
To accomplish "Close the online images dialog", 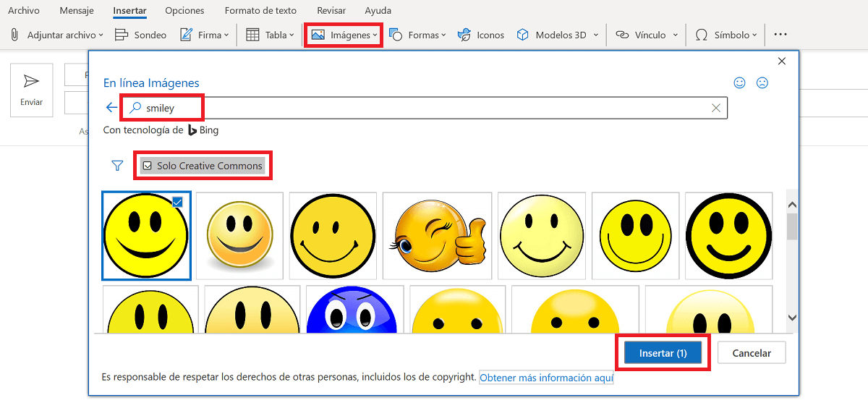I will pos(781,61).
